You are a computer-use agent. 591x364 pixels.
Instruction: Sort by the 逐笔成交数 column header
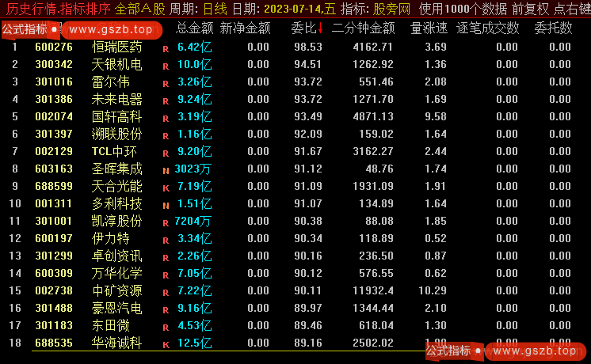pos(488,28)
